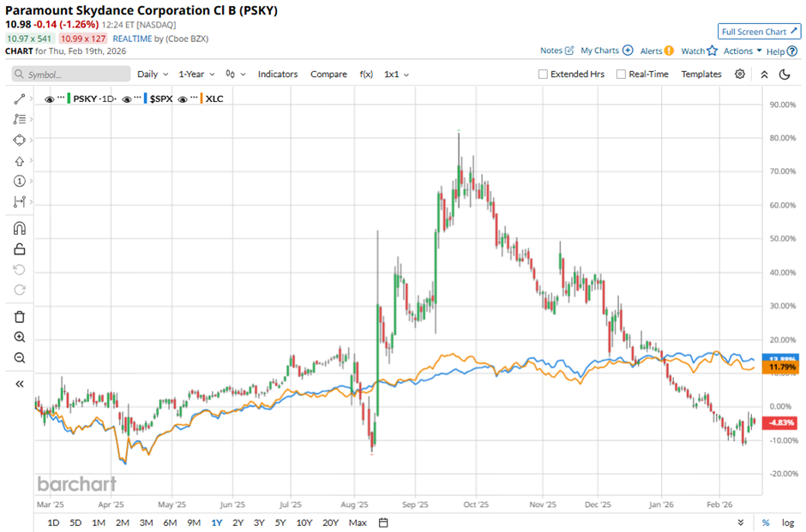Click the orange XLC color marker
The height and width of the screenshot is (532, 806).
click(x=200, y=99)
